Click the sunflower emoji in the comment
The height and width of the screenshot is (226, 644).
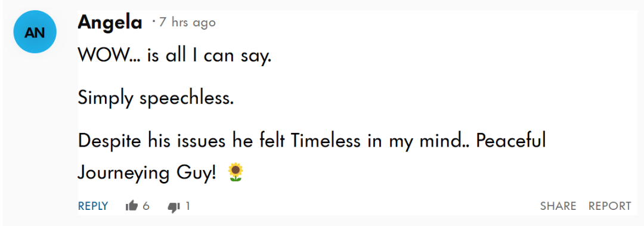tap(236, 172)
